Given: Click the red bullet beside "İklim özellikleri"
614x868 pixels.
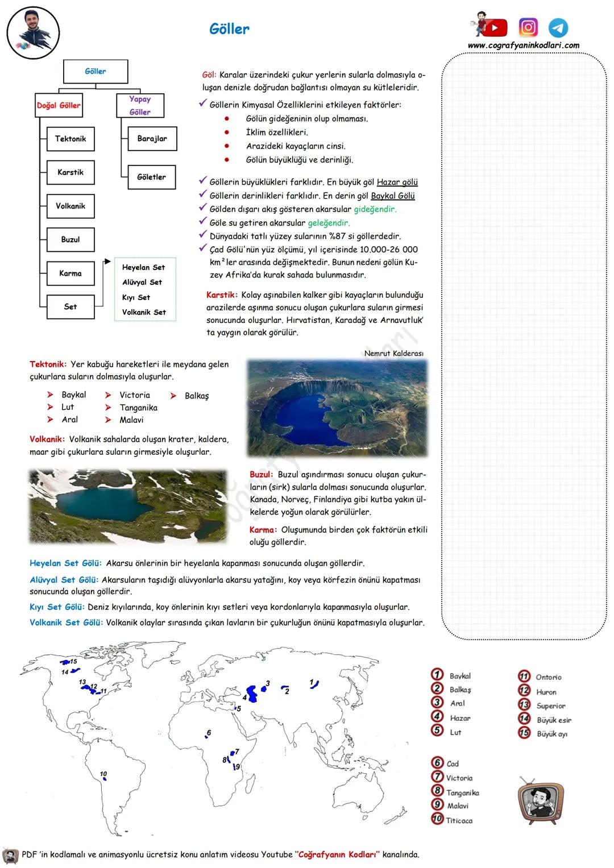Looking at the screenshot, I should (226, 132).
